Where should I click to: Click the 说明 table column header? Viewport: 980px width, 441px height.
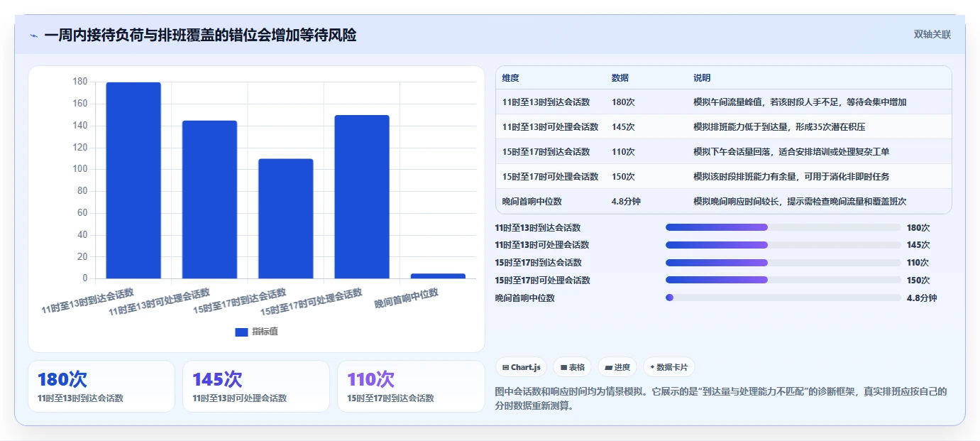702,78
